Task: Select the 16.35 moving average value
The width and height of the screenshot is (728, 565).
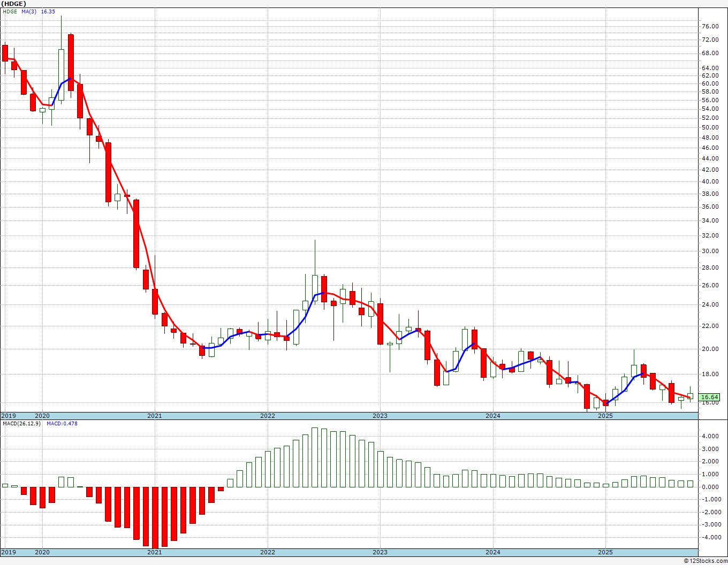Action: (x=48, y=11)
